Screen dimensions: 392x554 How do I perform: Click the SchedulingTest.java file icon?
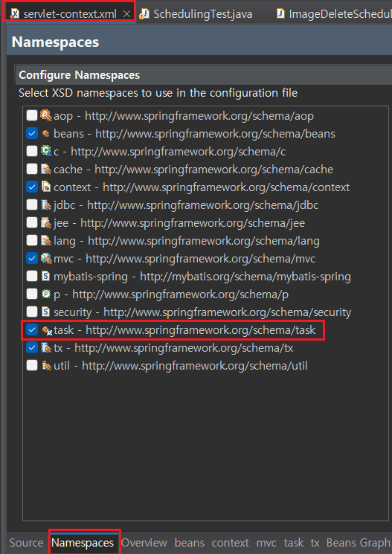[144, 14]
